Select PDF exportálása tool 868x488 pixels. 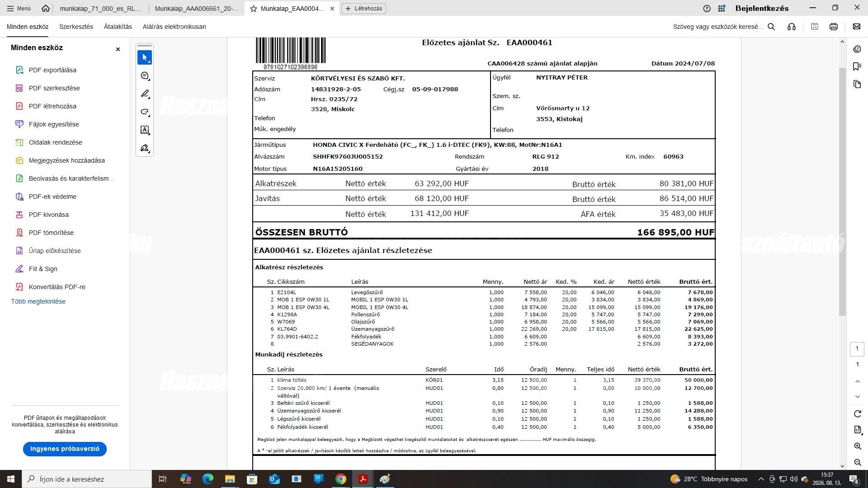tap(52, 70)
